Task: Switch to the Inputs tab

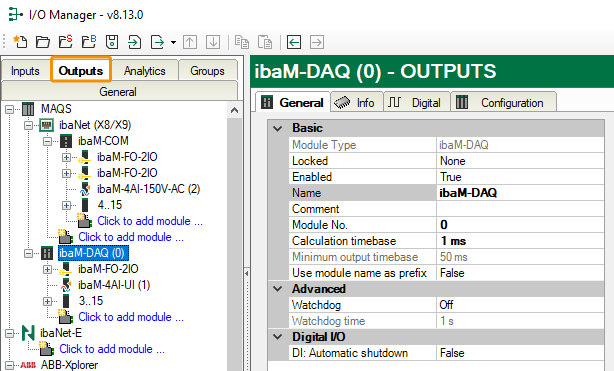Action: click(x=25, y=71)
